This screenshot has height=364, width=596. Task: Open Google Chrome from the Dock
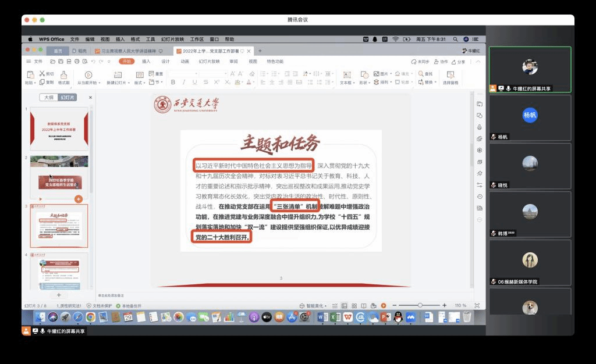[x=90, y=317]
